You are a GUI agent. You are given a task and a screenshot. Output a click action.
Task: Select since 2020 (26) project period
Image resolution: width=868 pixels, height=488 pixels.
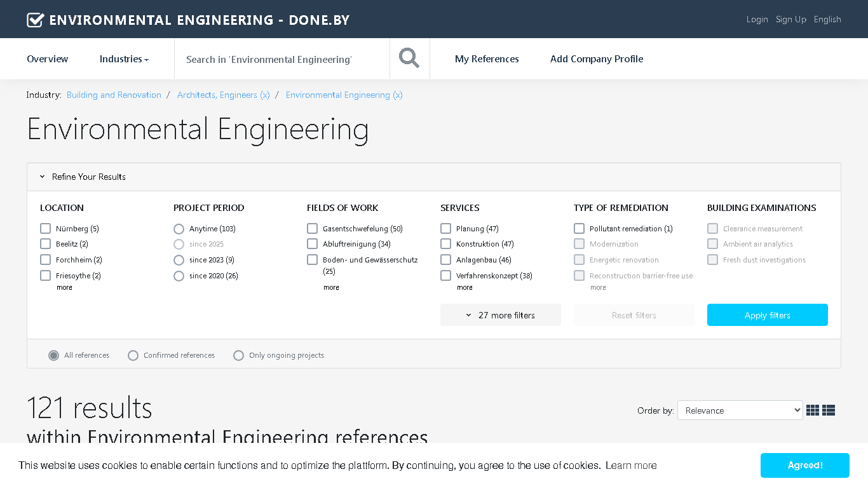coord(179,276)
